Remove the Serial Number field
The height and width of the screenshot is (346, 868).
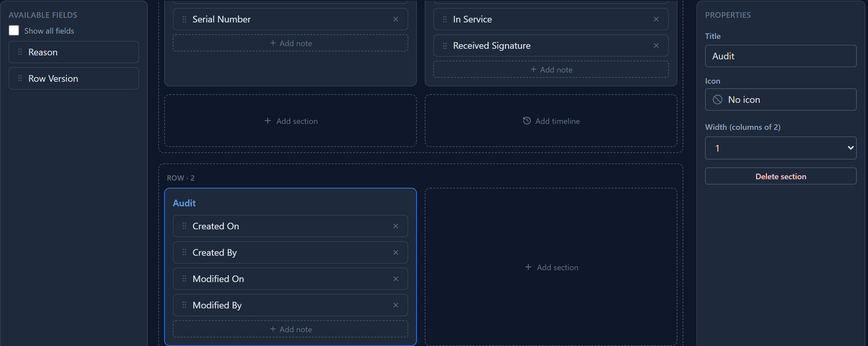396,19
